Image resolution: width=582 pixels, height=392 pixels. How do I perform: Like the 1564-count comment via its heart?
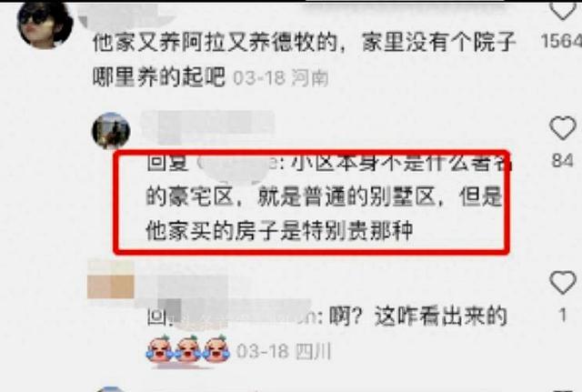tap(563, 10)
